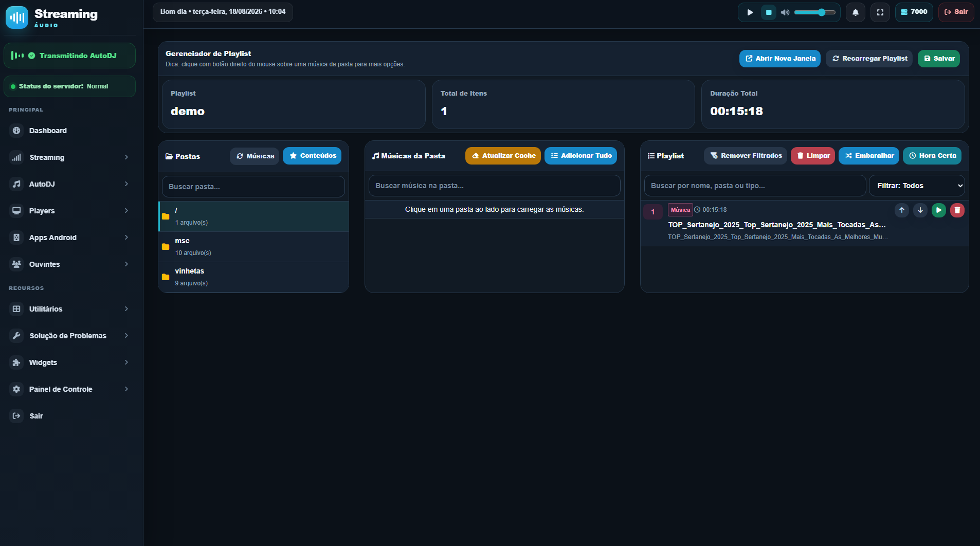This screenshot has width=980, height=546.
Task: Select the root '/' folder
Action: 253,216
